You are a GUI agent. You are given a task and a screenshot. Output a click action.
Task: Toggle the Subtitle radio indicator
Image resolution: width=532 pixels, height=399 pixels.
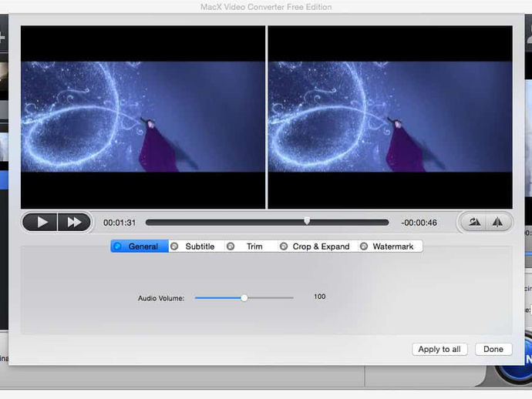coord(174,246)
